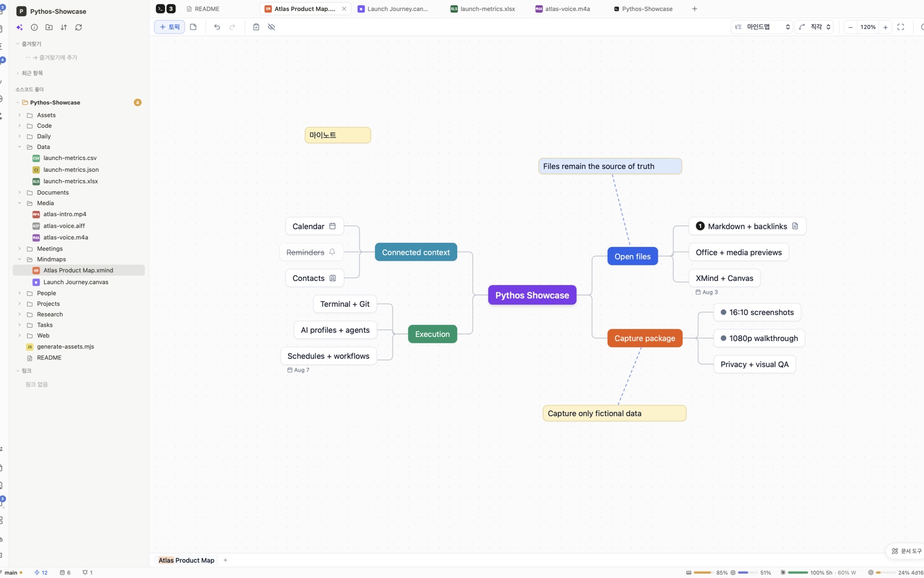Click the fit-to-screen fullscreen icon

point(901,27)
